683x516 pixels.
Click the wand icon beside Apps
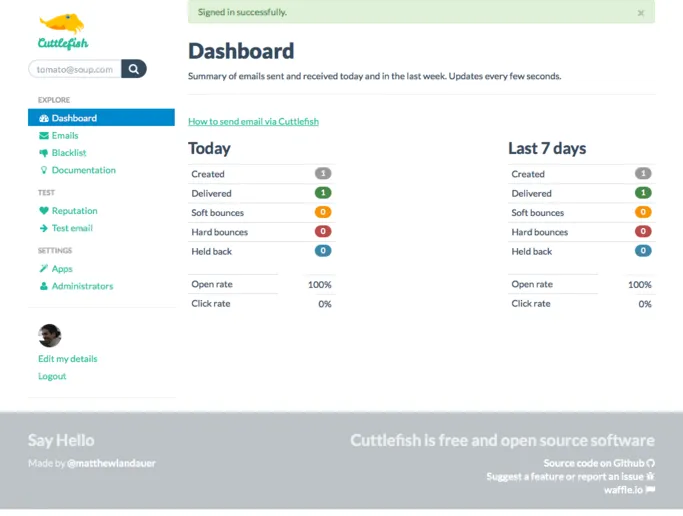(44, 269)
